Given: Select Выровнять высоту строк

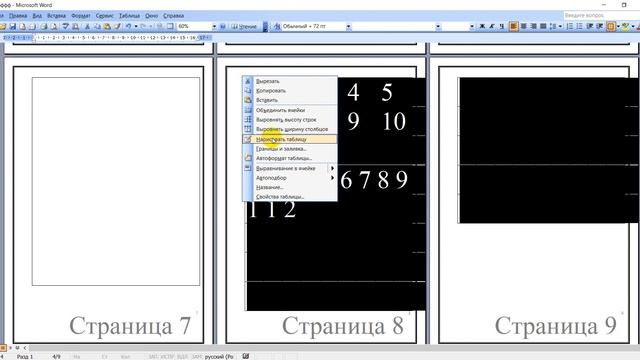Looking at the screenshot, I should pos(290,120).
